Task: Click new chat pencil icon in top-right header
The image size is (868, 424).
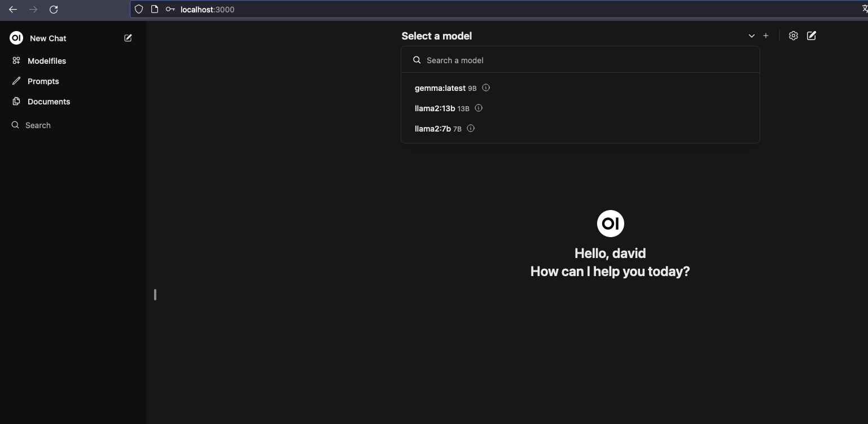Action: (811, 36)
